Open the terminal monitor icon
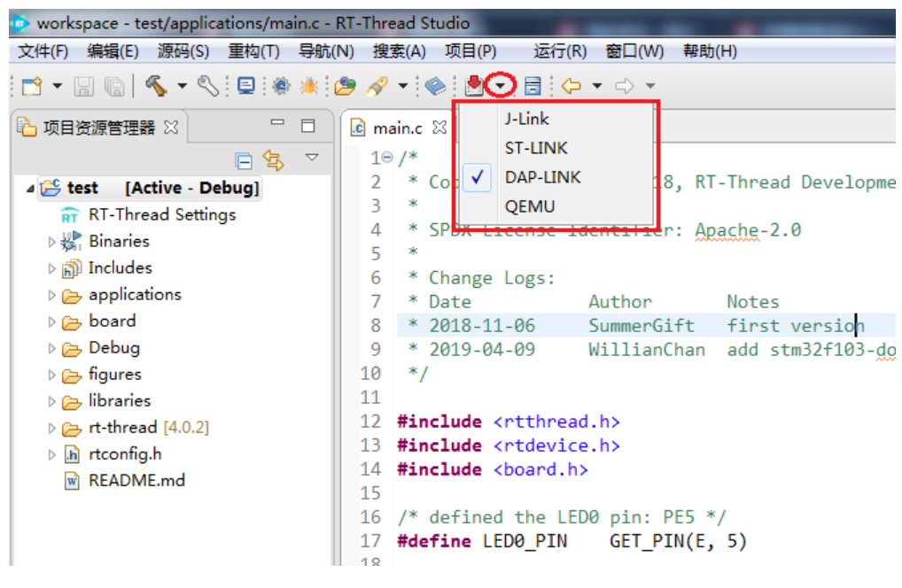 pos(246,86)
